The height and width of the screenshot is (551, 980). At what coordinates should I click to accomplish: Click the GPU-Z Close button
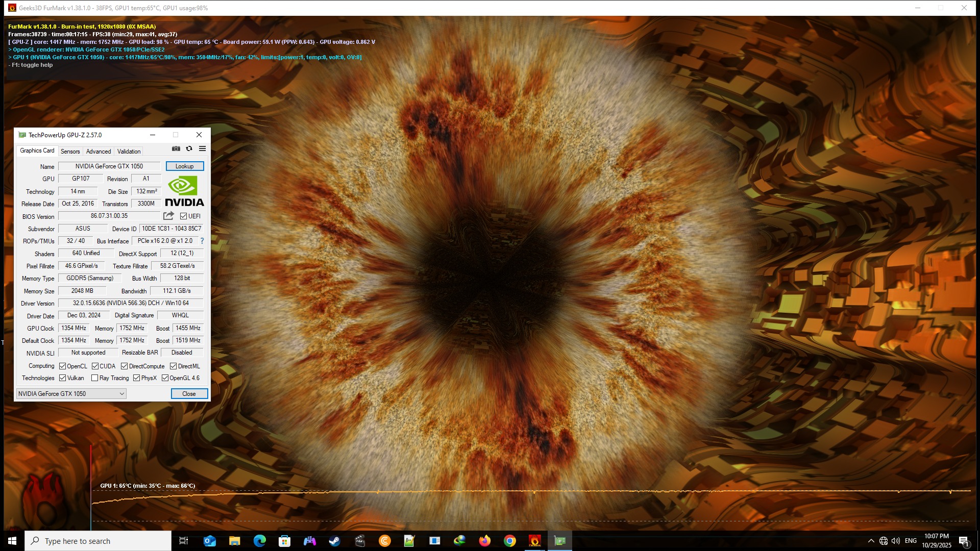point(189,394)
